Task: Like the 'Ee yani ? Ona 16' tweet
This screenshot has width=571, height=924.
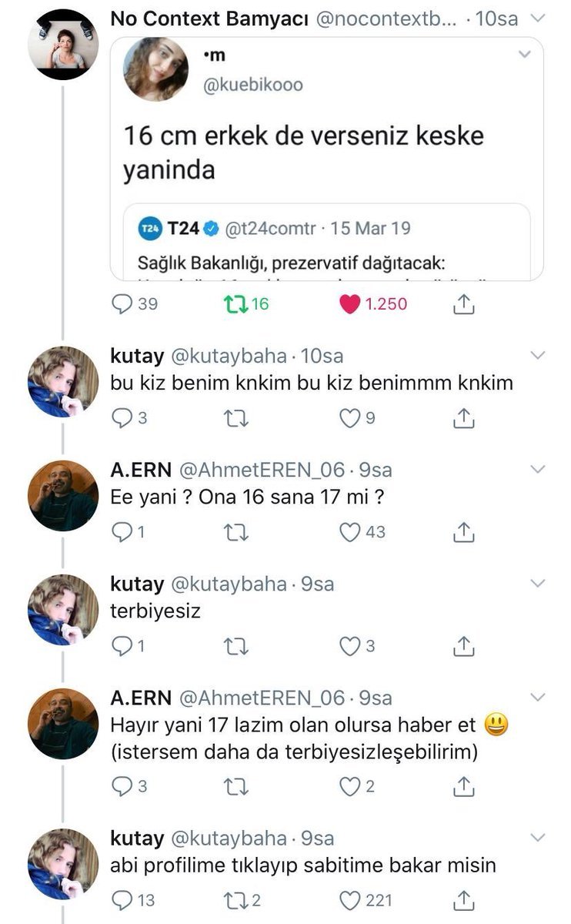Action: [351, 531]
